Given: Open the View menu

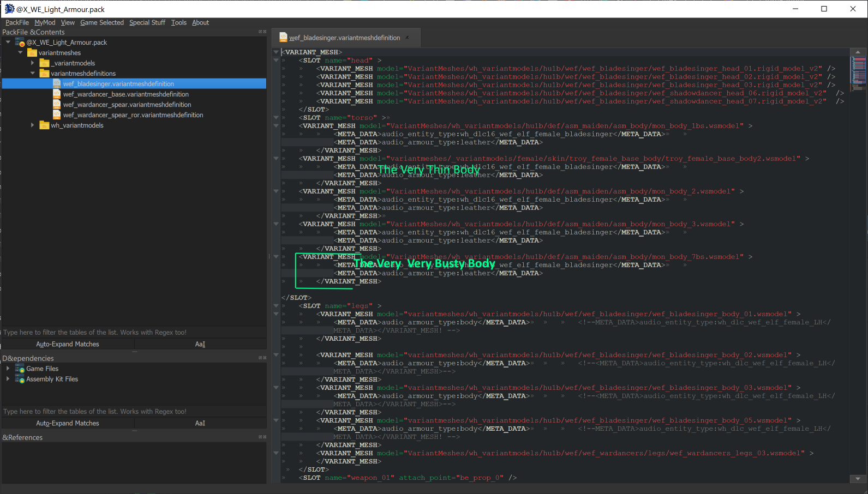Looking at the screenshot, I should click(x=68, y=22).
